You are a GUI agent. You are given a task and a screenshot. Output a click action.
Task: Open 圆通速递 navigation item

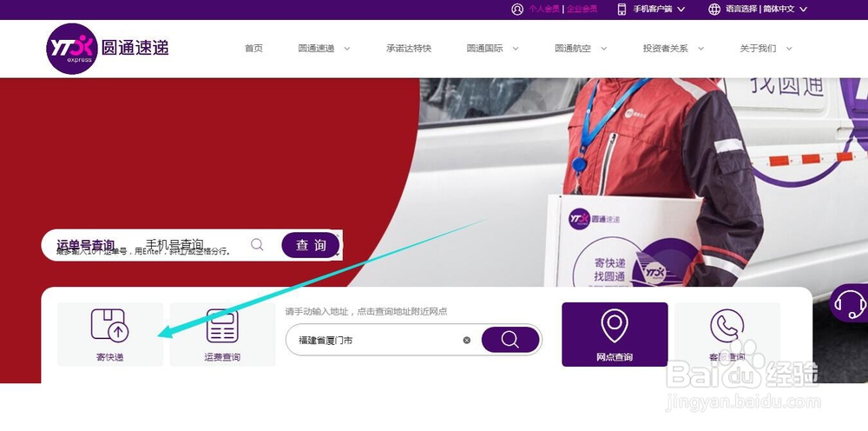click(x=316, y=48)
